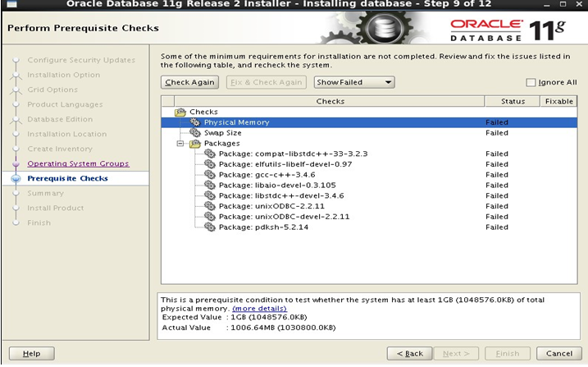
Task: Click Failed status of Physical Memory
Action: coord(497,122)
